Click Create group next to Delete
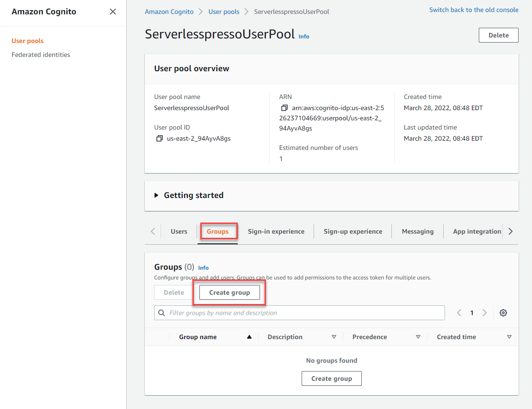532x409 pixels. pos(229,292)
